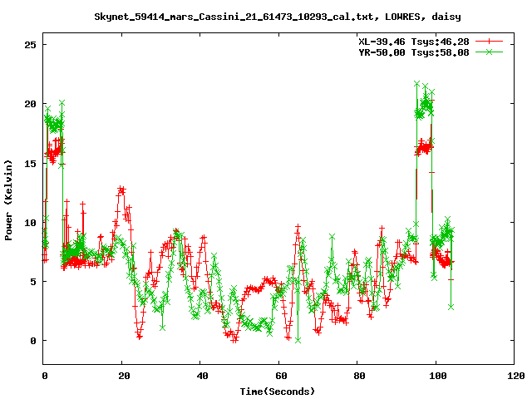Image resolution: width=532 pixels, height=399 pixels.
Task: Click the x-axis tick label 40
Action: click(x=203, y=376)
